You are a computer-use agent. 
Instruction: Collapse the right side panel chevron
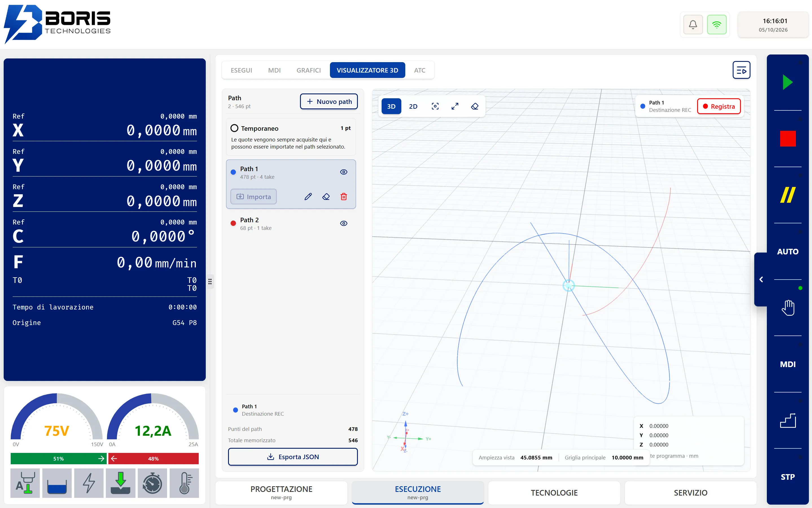coord(761,280)
